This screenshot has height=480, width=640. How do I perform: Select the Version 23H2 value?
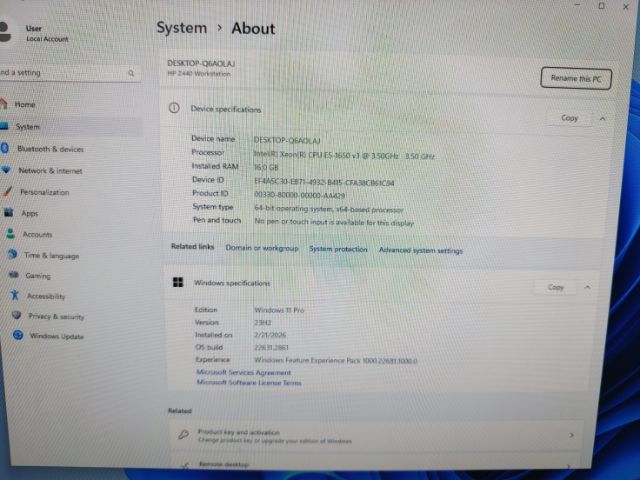(x=262, y=322)
